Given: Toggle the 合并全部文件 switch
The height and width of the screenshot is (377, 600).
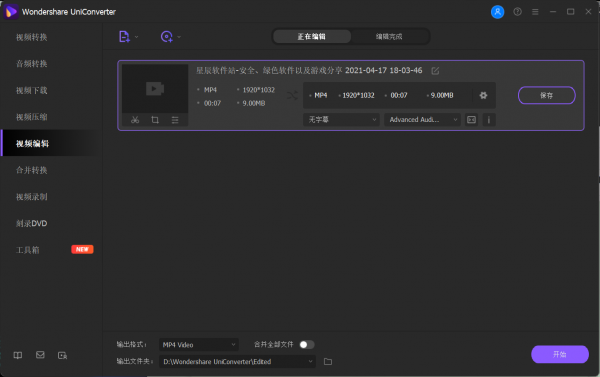Looking at the screenshot, I should [x=307, y=345].
